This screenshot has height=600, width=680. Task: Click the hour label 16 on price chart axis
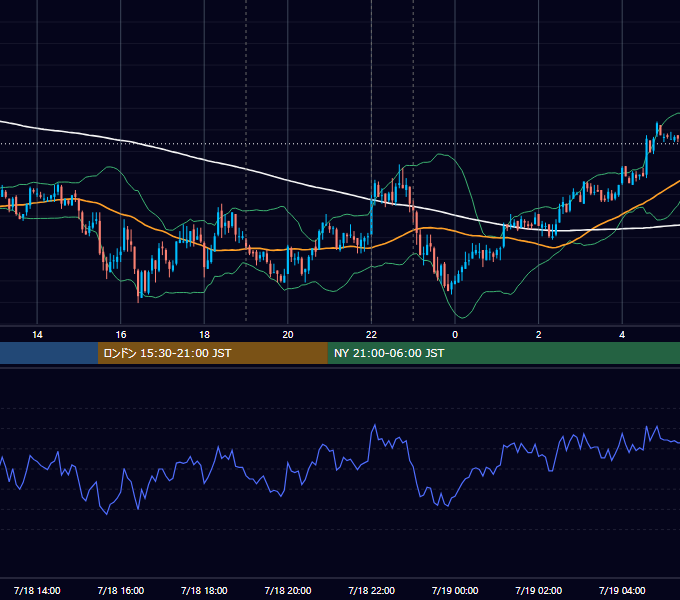click(121, 335)
